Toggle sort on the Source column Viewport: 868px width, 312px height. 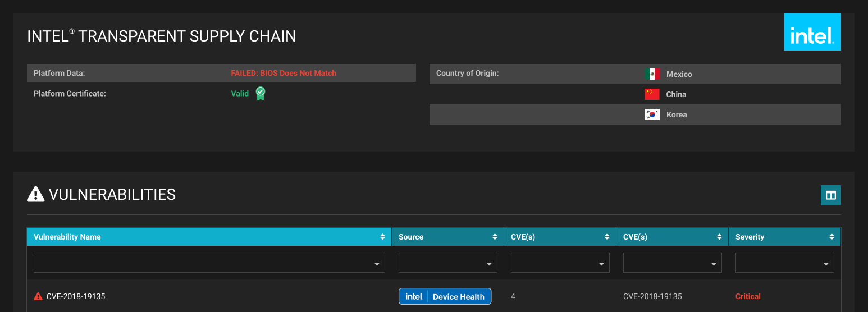click(x=495, y=237)
